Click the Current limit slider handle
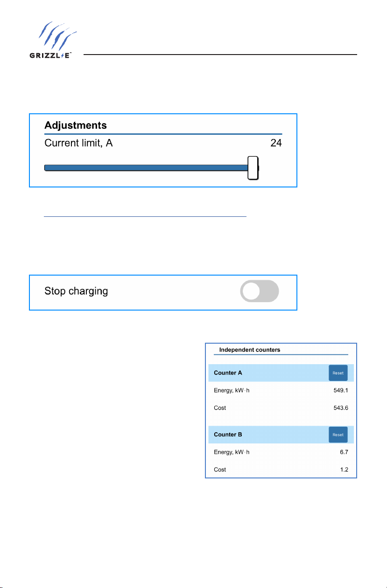This screenshot has height=588, width=387. [253, 167]
